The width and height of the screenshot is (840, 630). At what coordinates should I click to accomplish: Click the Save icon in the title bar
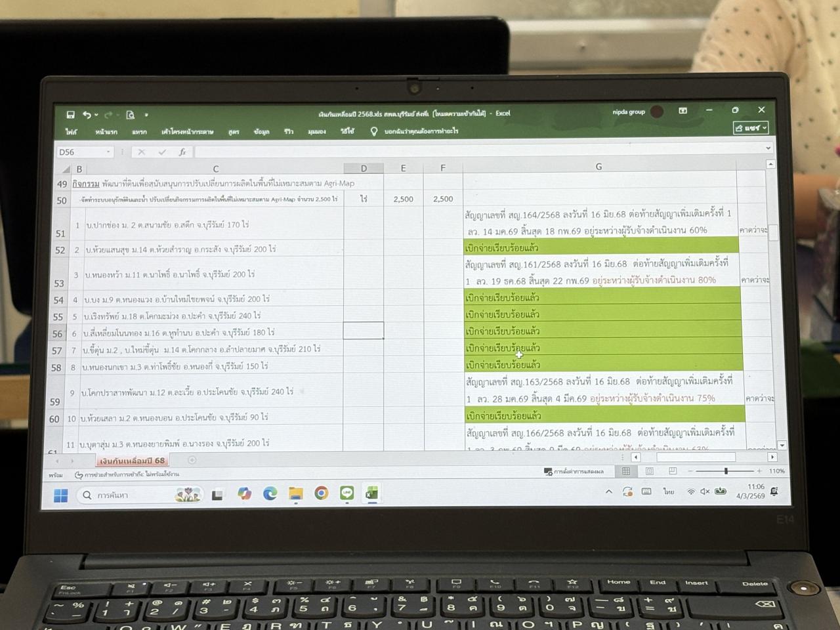point(70,115)
